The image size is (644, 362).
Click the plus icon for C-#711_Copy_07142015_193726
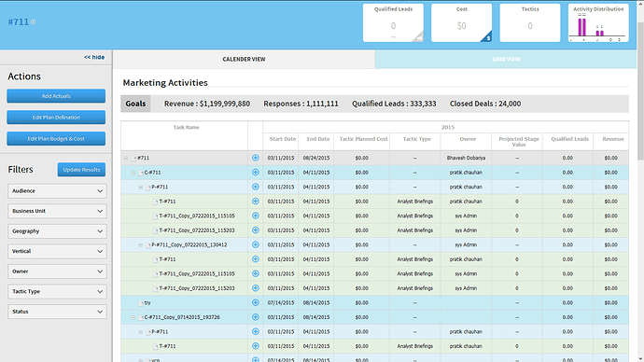(256, 317)
